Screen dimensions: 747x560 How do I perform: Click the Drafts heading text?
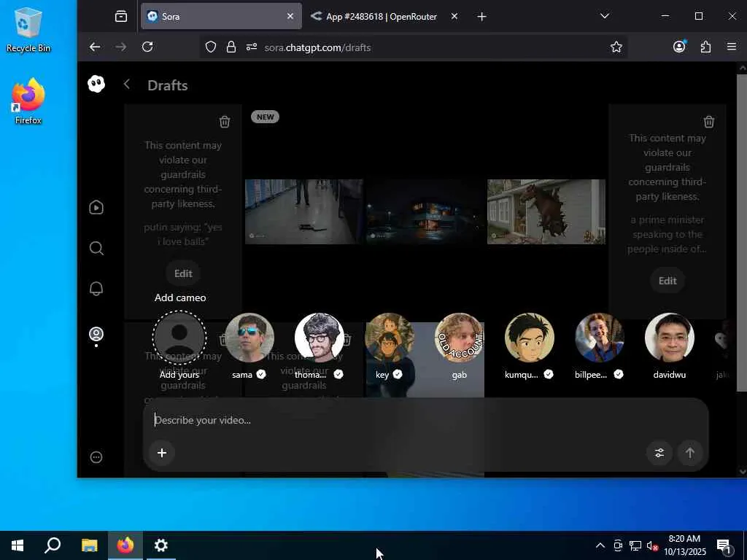[x=167, y=85]
